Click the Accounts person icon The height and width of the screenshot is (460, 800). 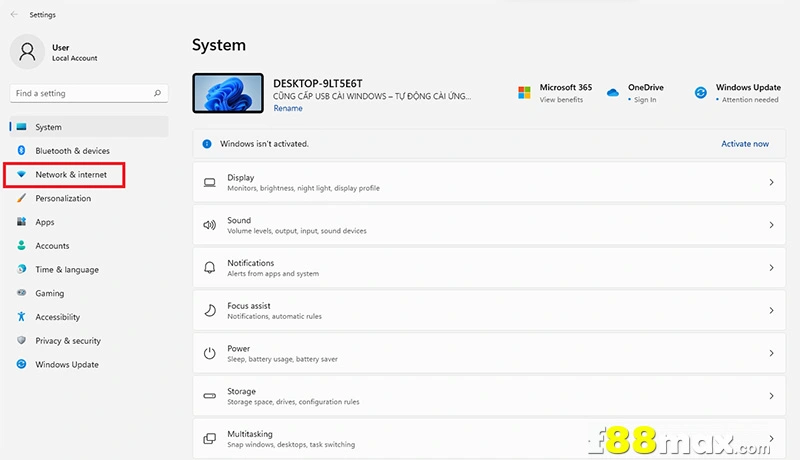[21, 245]
